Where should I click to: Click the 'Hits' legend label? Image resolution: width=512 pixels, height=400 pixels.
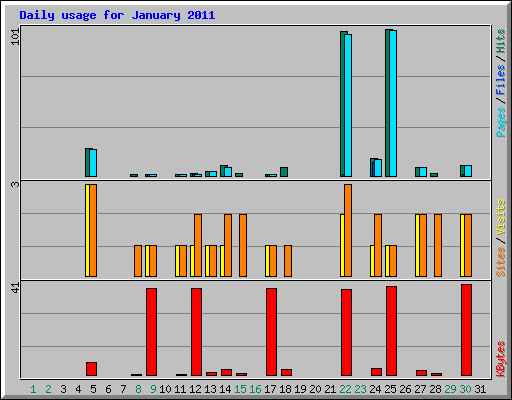501,41
